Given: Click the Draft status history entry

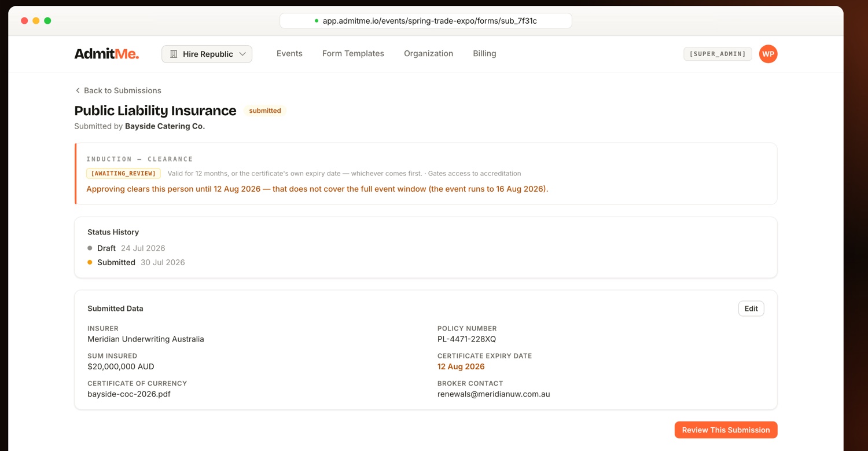Looking at the screenshot, I should tap(126, 248).
